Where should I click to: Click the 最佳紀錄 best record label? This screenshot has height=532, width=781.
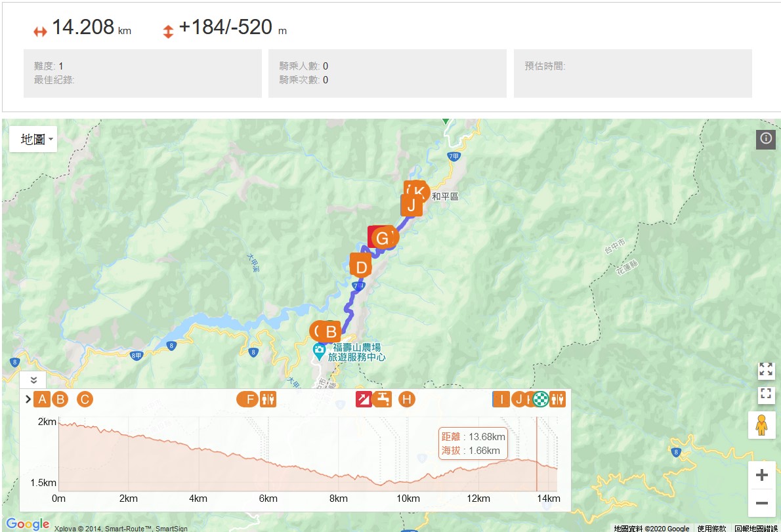coord(54,80)
